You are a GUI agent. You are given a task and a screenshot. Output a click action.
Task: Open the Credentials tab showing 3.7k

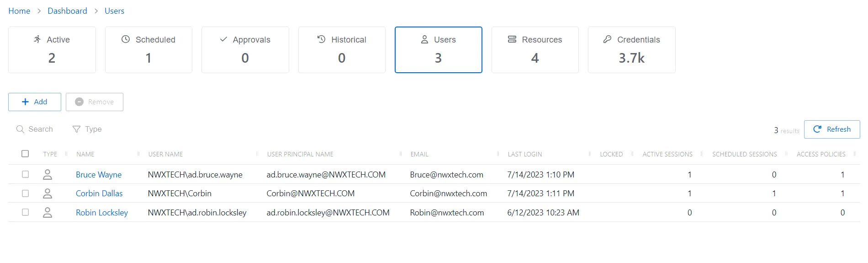pyautogui.click(x=632, y=50)
